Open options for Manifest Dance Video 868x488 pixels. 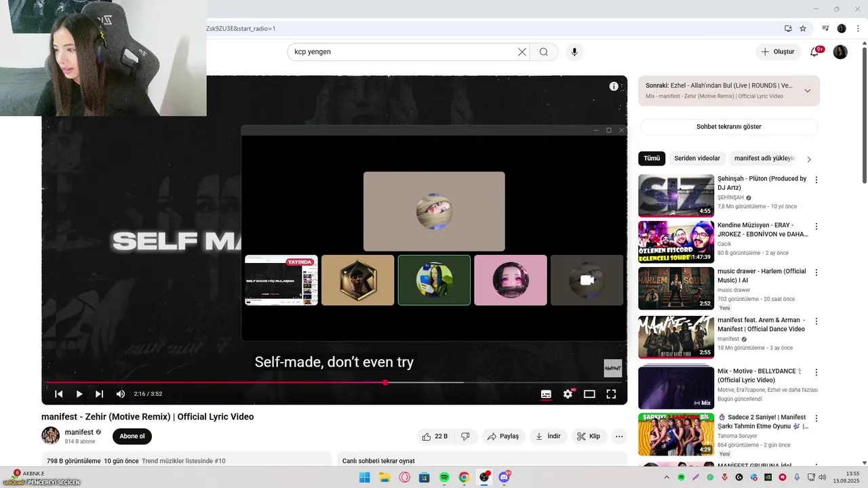click(816, 321)
